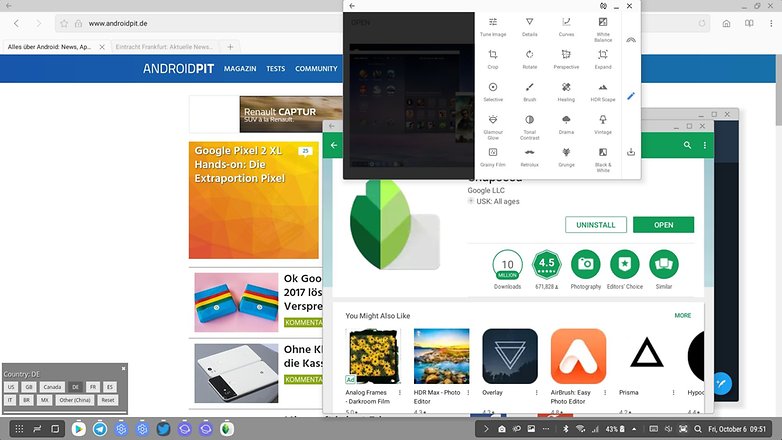Select GB in the Country panel

pyautogui.click(x=29, y=387)
